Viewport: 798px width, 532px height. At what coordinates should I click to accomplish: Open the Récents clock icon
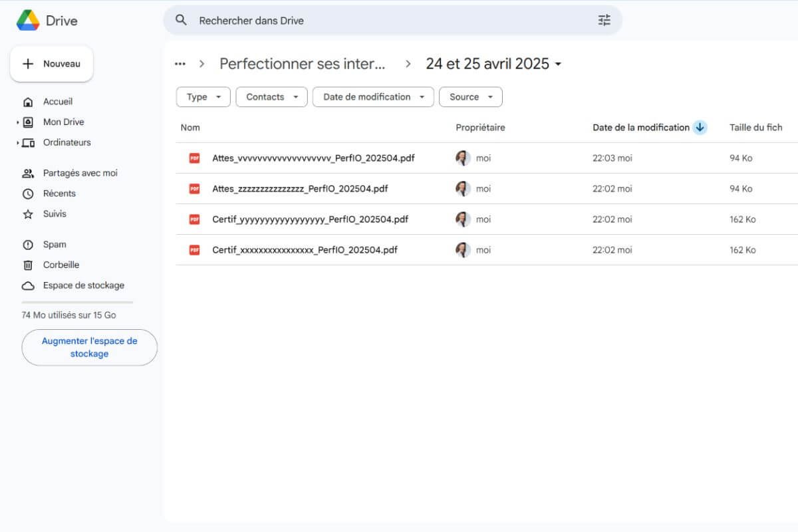click(27, 194)
